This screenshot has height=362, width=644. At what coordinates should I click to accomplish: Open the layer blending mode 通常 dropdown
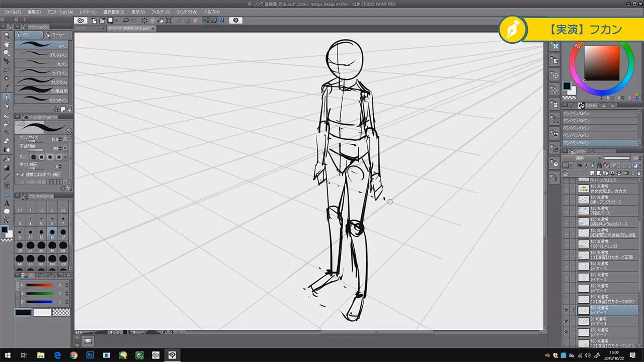pos(581,158)
